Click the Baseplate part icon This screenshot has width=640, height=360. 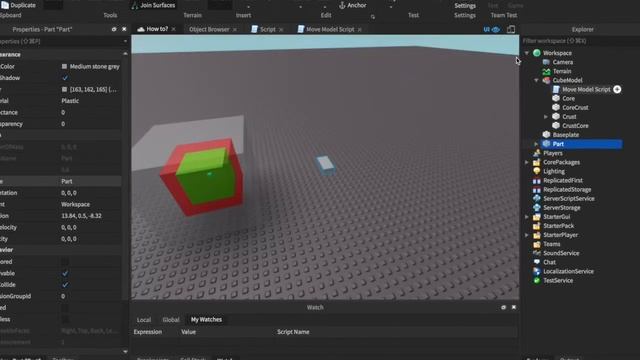pyautogui.click(x=546, y=135)
